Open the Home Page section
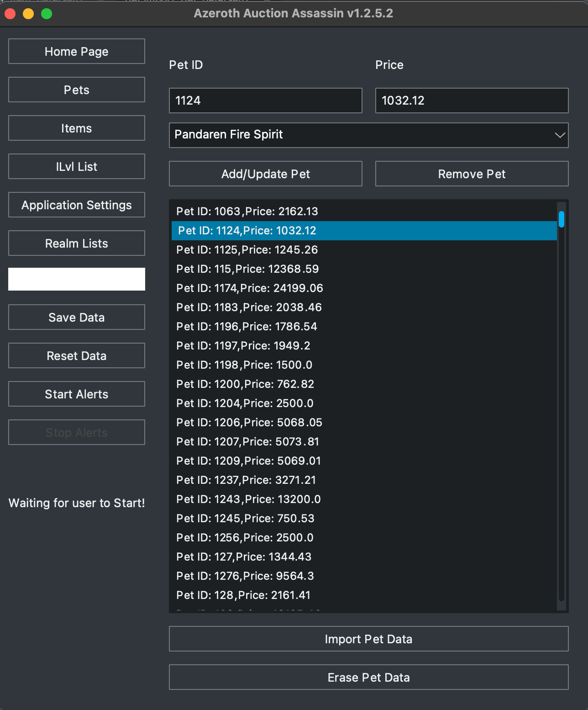This screenshot has height=710, width=588. [x=77, y=51]
